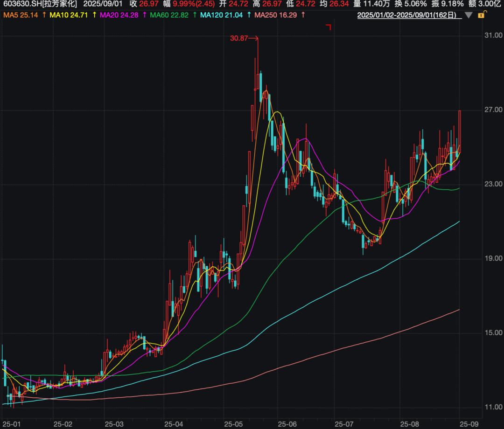Click the small red corner marker on the chart

click(329, 28)
